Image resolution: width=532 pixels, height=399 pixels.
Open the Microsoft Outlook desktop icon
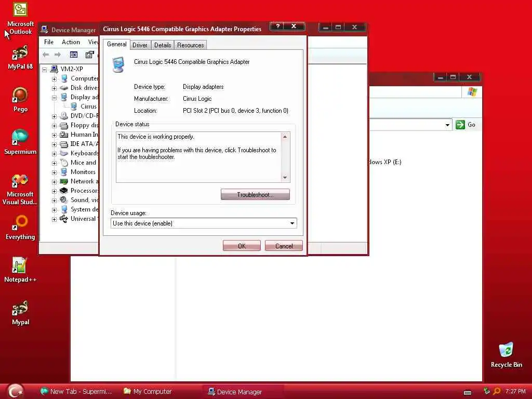pyautogui.click(x=20, y=19)
